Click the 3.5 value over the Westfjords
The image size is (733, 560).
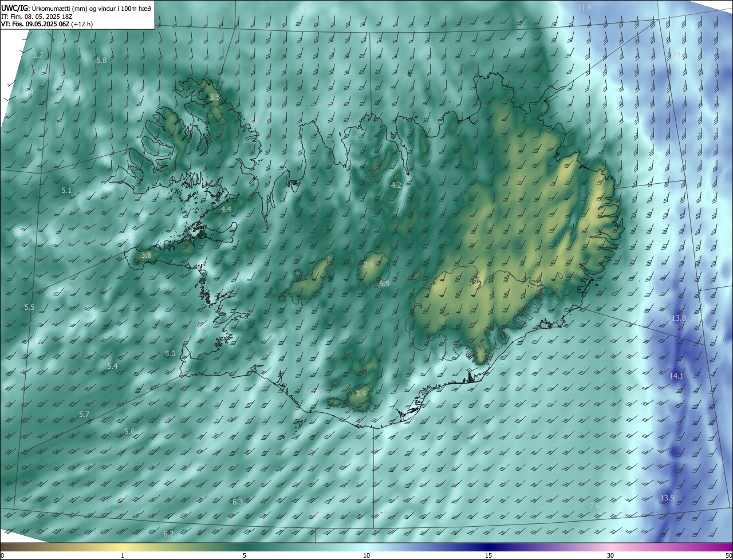(x=215, y=97)
